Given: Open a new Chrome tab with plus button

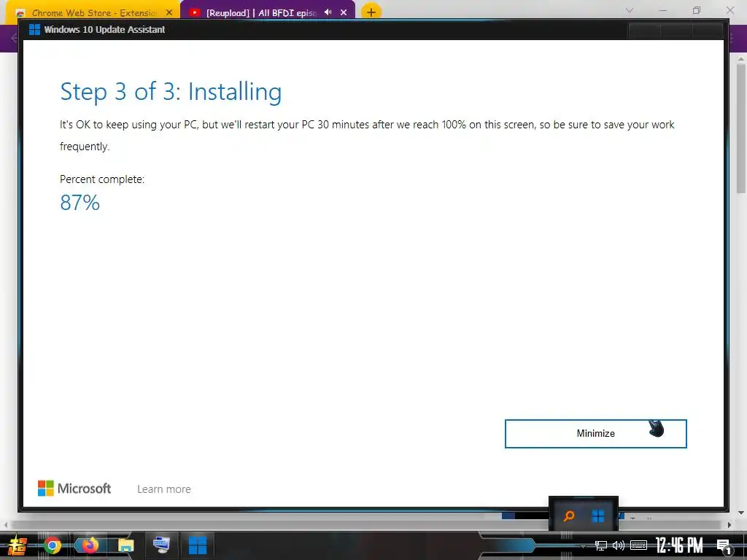Looking at the screenshot, I should pyautogui.click(x=371, y=12).
